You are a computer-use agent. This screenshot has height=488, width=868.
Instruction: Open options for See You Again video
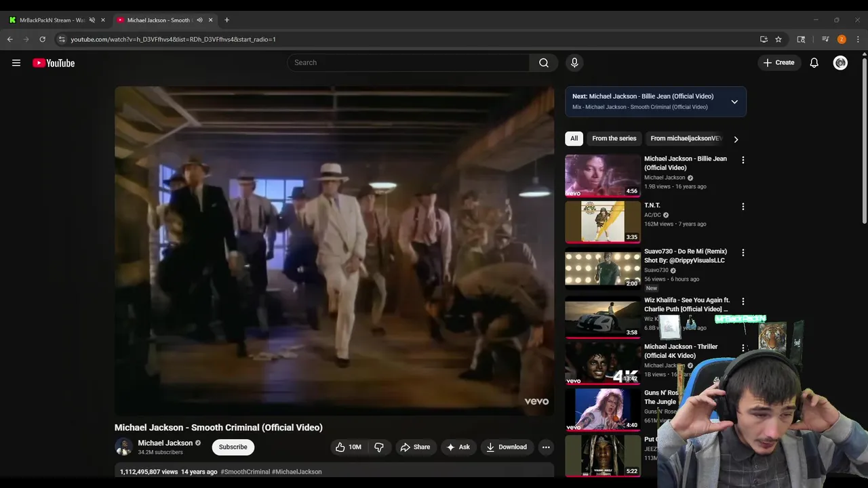(743, 301)
